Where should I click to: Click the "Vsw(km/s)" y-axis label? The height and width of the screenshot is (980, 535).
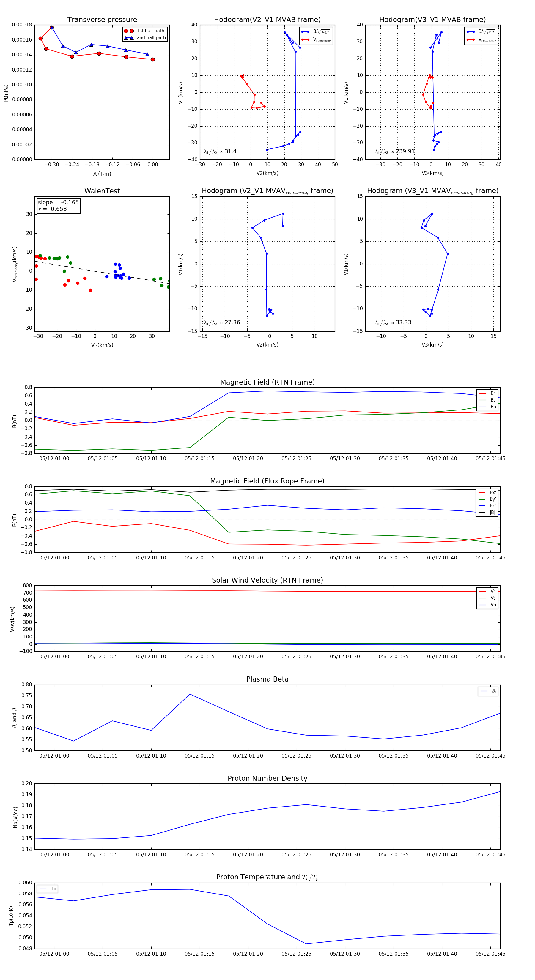pos(12,619)
